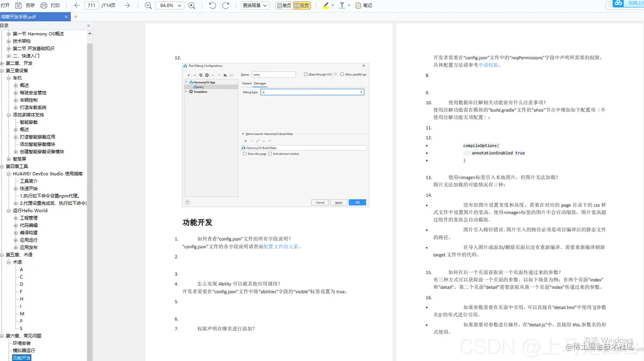Click the Print (打印) printer icon
The image size is (644, 361).
[x=43, y=6]
